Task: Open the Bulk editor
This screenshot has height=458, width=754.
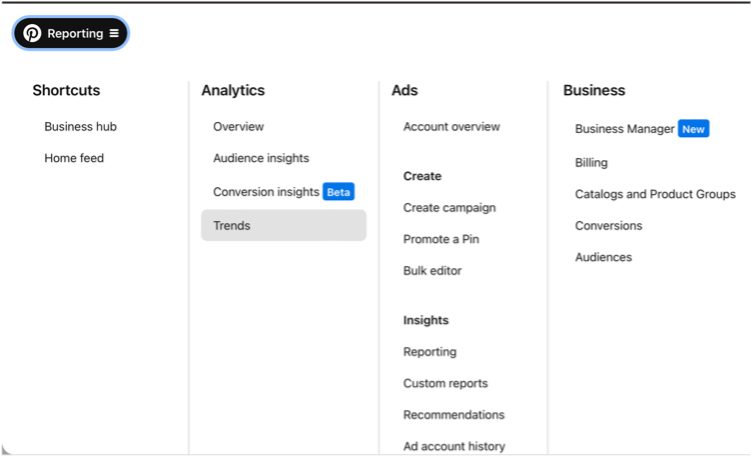Action: click(x=432, y=270)
